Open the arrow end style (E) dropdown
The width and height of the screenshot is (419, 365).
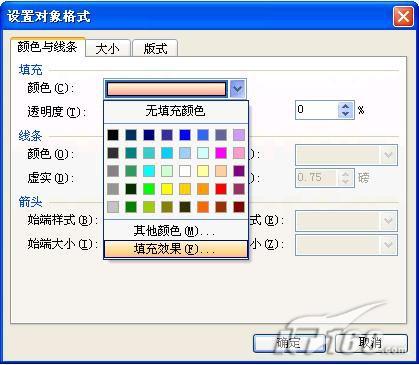(x=388, y=220)
